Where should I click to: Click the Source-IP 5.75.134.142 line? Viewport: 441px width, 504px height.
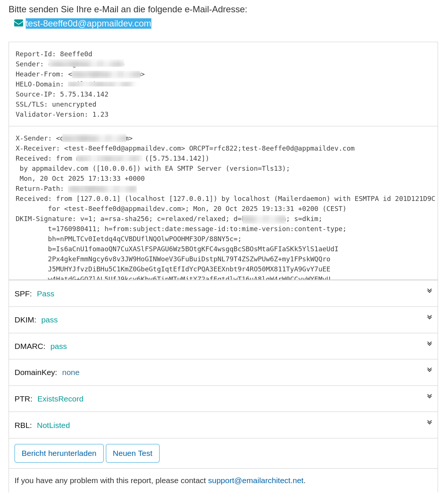[62, 94]
